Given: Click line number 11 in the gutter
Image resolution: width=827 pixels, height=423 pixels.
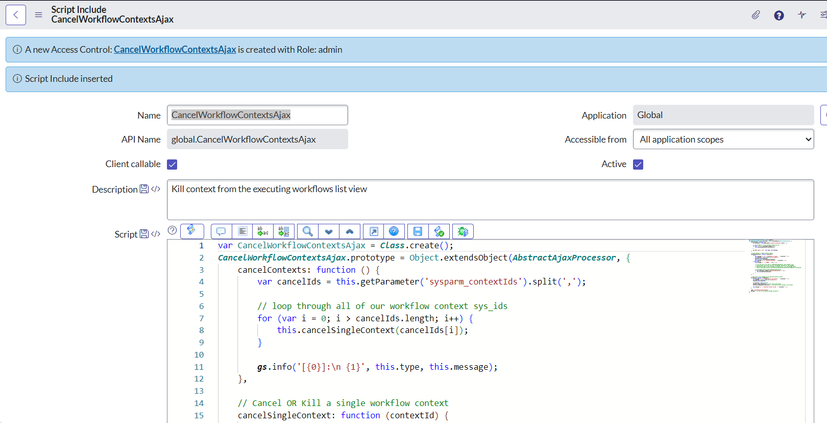Looking at the screenshot, I should pyautogui.click(x=199, y=367).
